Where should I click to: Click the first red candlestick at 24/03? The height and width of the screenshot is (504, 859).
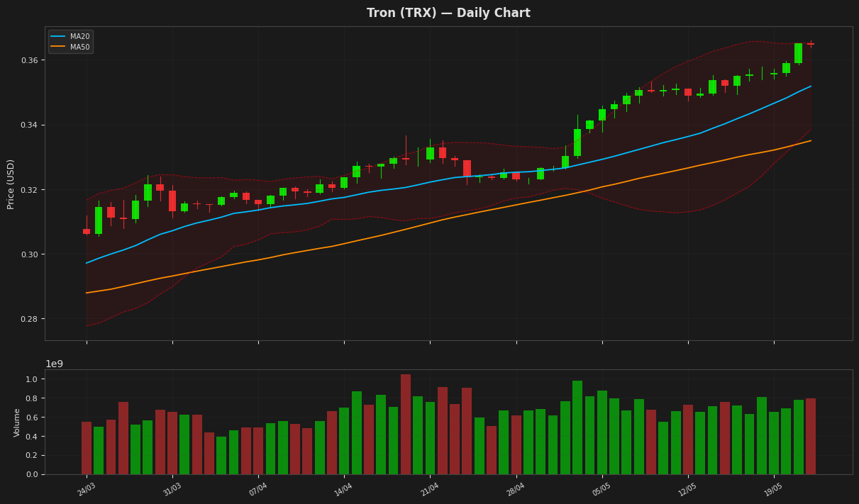click(87, 231)
